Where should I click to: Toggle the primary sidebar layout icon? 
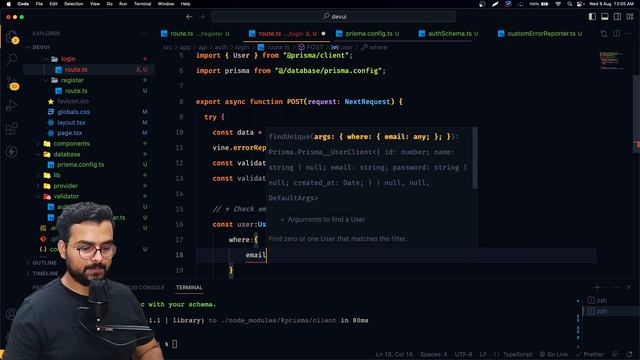[x=592, y=17]
